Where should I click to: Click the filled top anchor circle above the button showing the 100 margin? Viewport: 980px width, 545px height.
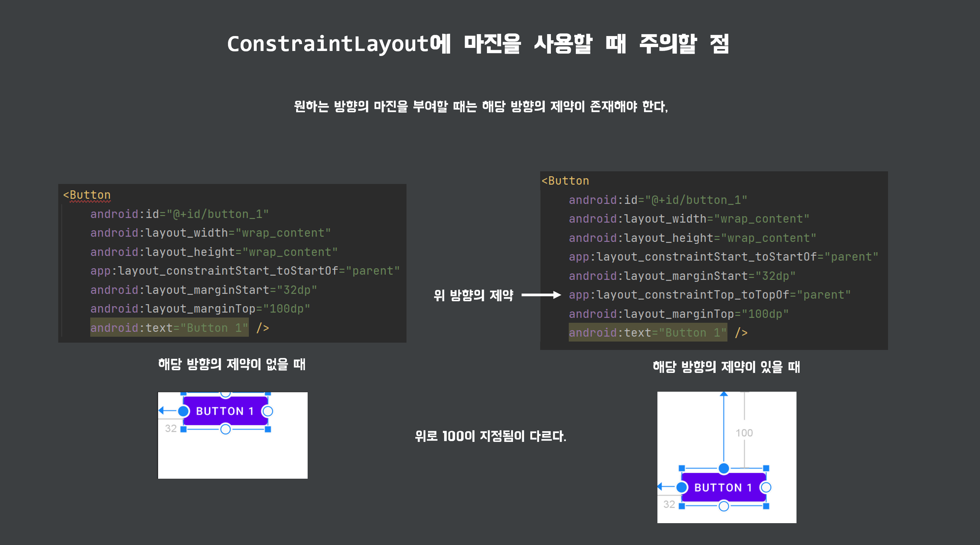click(x=723, y=468)
